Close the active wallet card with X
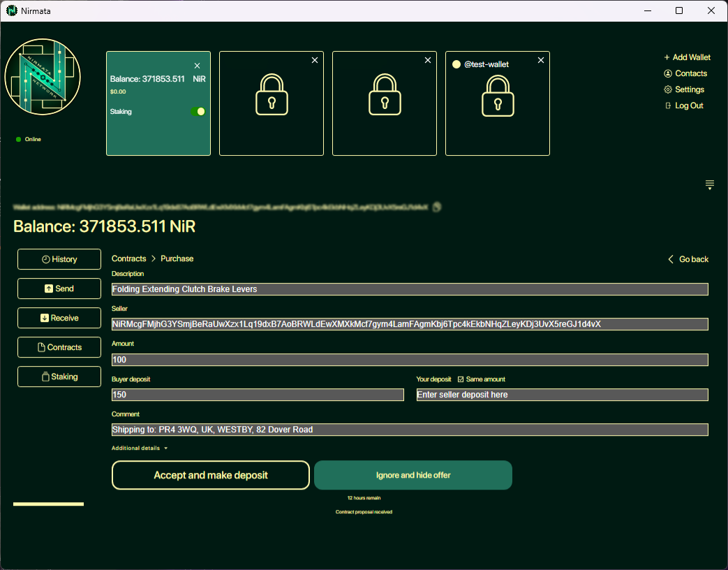The height and width of the screenshot is (570, 728). [x=197, y=66]
